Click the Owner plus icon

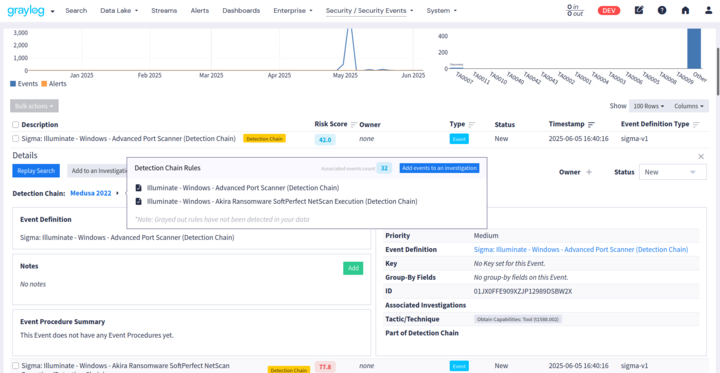[x=589, y=172]
